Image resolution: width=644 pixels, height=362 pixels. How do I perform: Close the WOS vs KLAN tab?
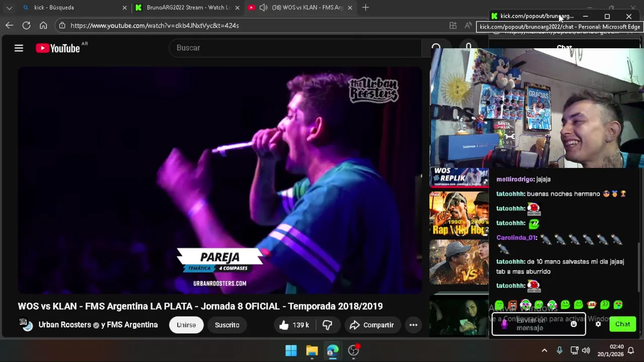pyautogui.click(x=350, y=8)
